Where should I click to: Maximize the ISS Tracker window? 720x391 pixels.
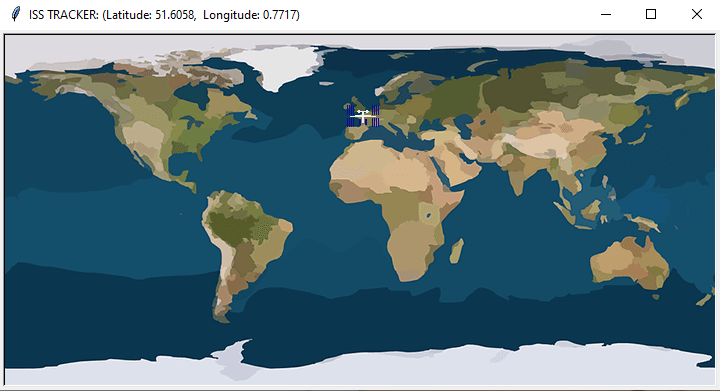tap(651, 14)
